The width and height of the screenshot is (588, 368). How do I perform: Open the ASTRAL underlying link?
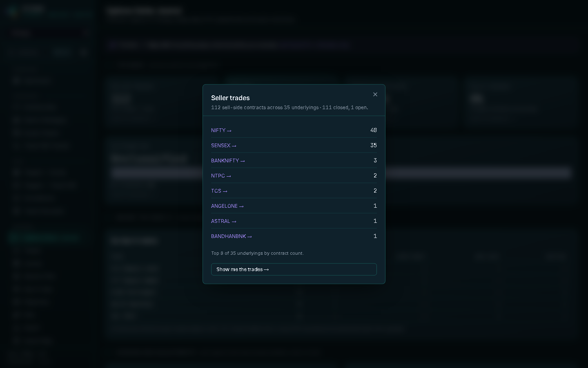(224, 221)
